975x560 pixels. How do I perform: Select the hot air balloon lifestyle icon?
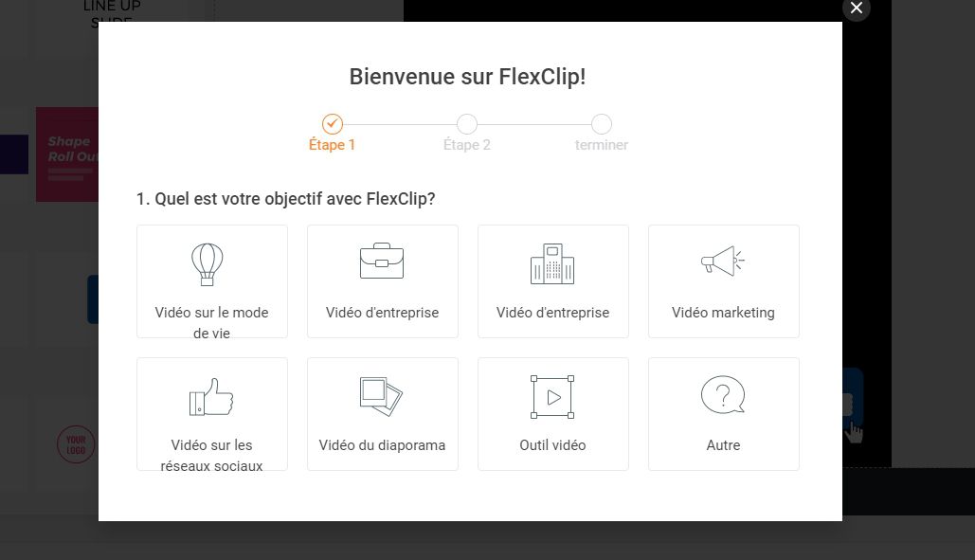pyautogui.click(x=208, y=264)
